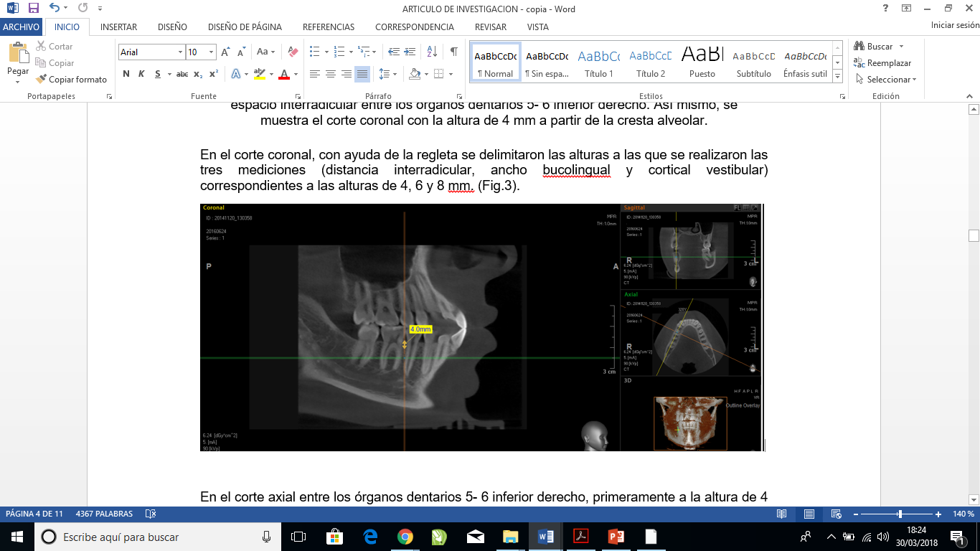Click the save icon in title bar
The image size is (980, 551).
pyautogui.click(x=33, y=9)
